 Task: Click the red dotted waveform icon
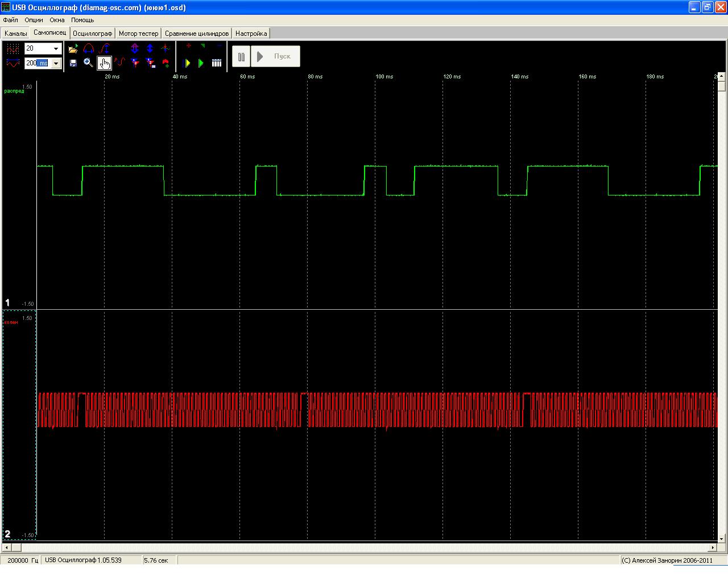(13, 49)
